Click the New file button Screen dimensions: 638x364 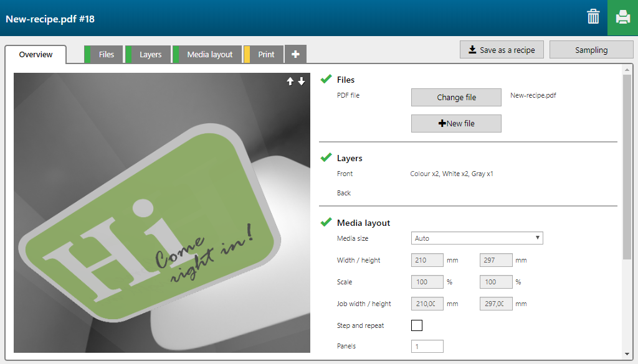coord(456,123)
